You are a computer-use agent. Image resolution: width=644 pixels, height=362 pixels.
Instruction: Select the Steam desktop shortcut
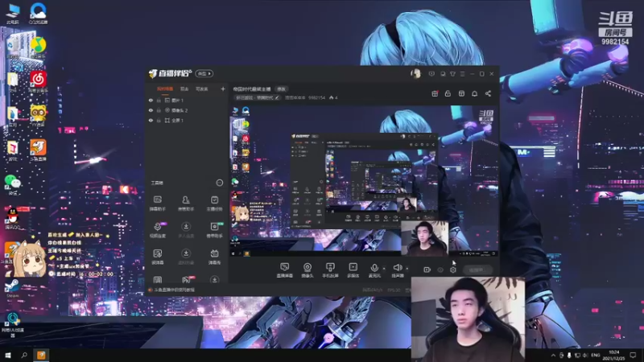[12, 288]
